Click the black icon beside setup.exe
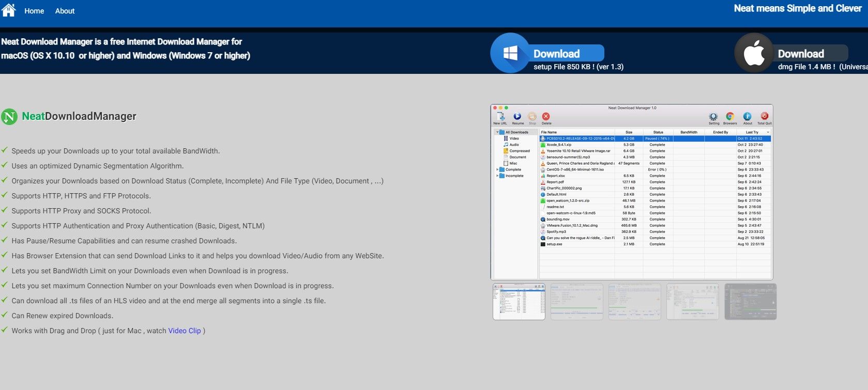The image size is (868, 390). [x=543, y=244]
